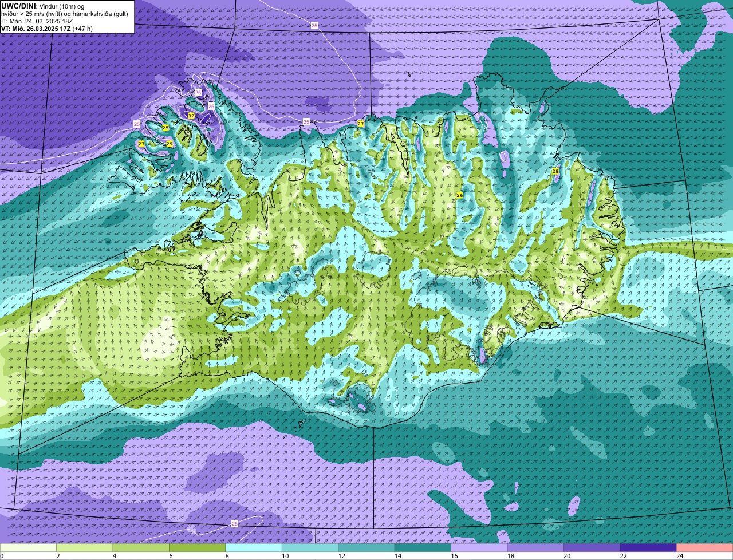
Task: Click the 'IT: Mán. 24. 03. 2025 18Z' line
Action: (37, 21)
